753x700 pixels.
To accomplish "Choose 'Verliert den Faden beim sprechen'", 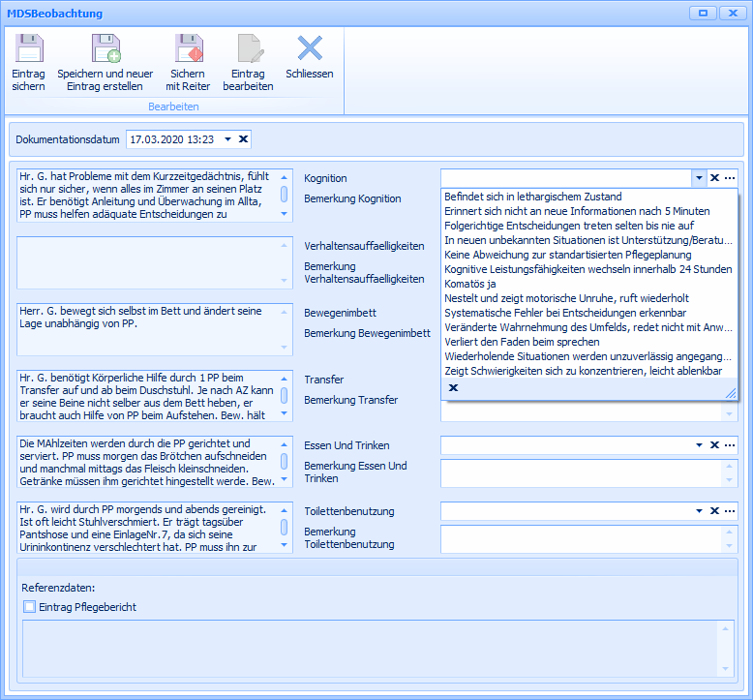I will coord(524,342).
